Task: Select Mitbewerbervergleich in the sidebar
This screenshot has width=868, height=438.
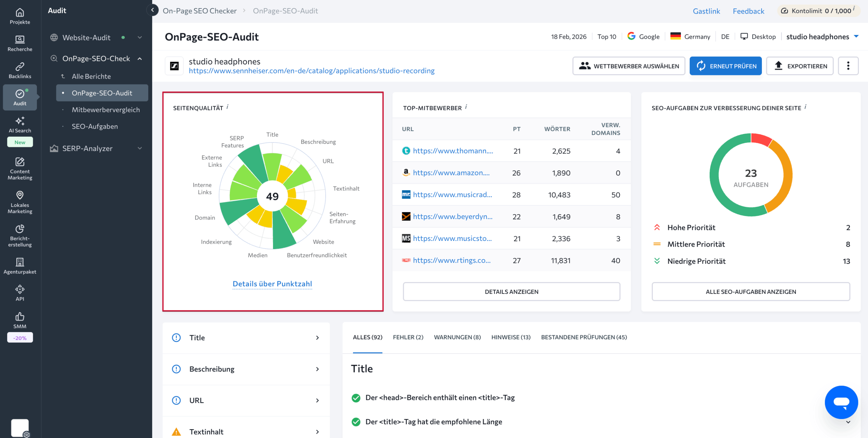Action: [105, 110]
